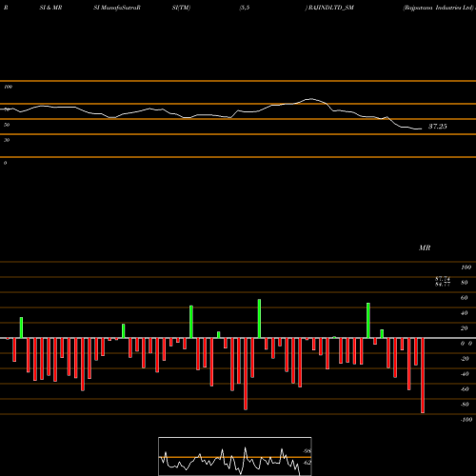Viewport: 476px width, 476px height.
Task: Click the end point of the RSI line
Action: tap(422, 129)
